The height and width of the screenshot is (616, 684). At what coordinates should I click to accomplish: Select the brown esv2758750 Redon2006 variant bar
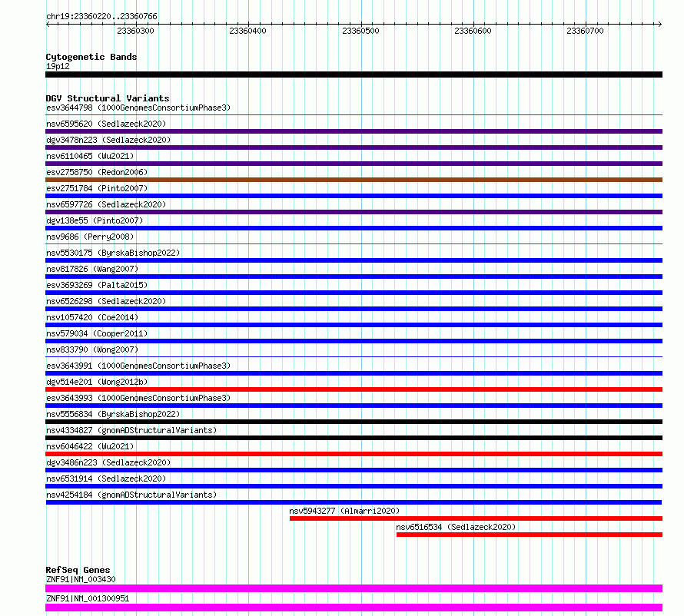354,180
